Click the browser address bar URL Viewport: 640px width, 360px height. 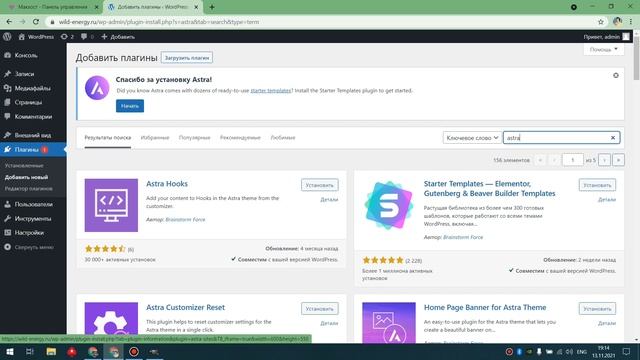coord(159,22)
